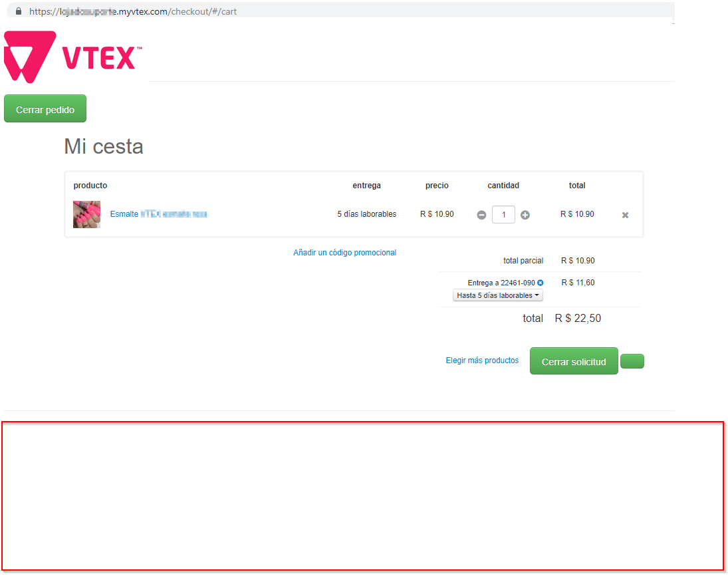The width and height of the screenshot is (728, 584).
Task: Click the x icon to empty the cart row
Action: [x=624, y=214]
